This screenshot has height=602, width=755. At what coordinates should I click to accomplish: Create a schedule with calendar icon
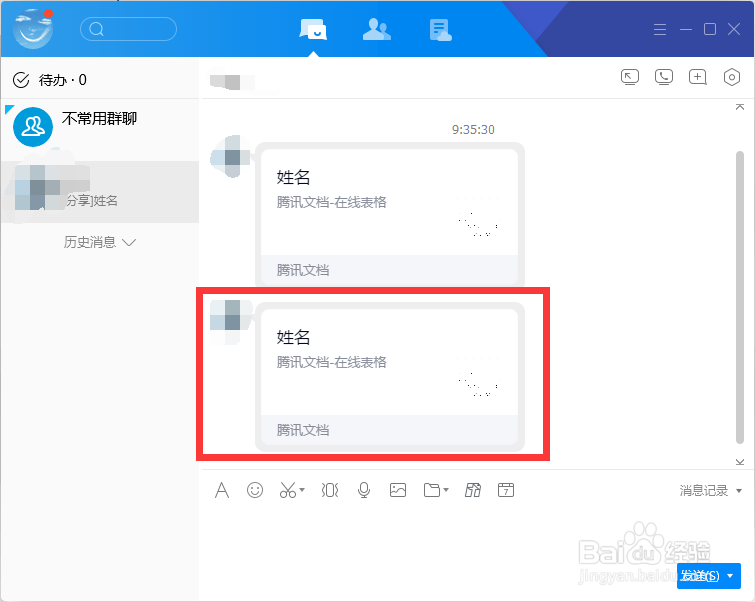(x=506, y=490)
